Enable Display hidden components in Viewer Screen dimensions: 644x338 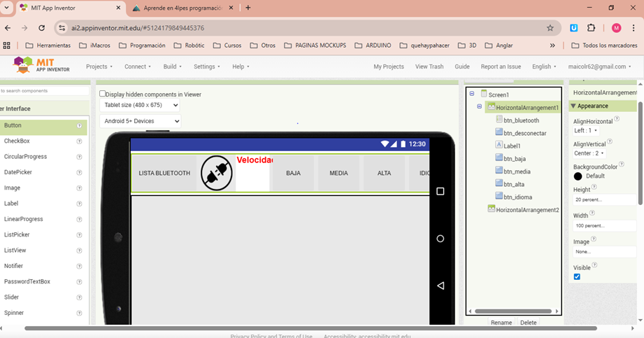(x=103, y=94)
